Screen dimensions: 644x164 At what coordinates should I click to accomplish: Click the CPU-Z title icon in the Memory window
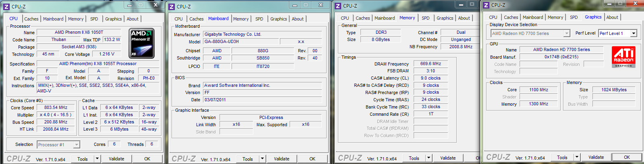pos(338,6)
